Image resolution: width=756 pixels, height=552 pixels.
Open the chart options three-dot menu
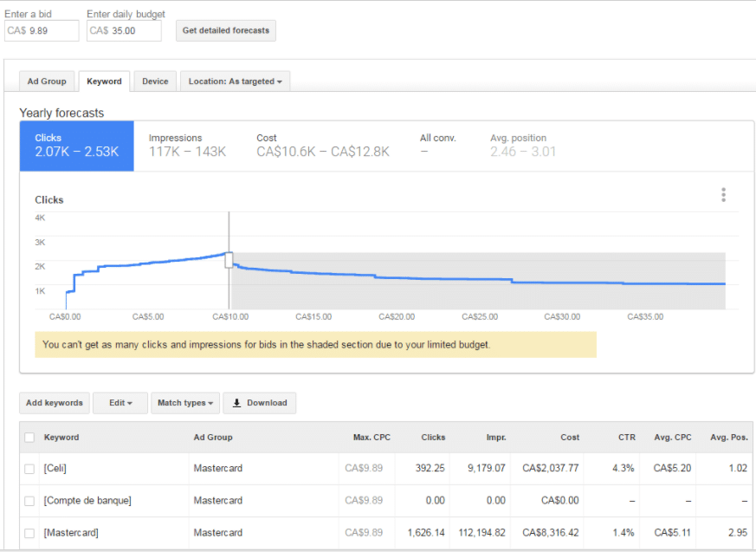pos(723,195)
